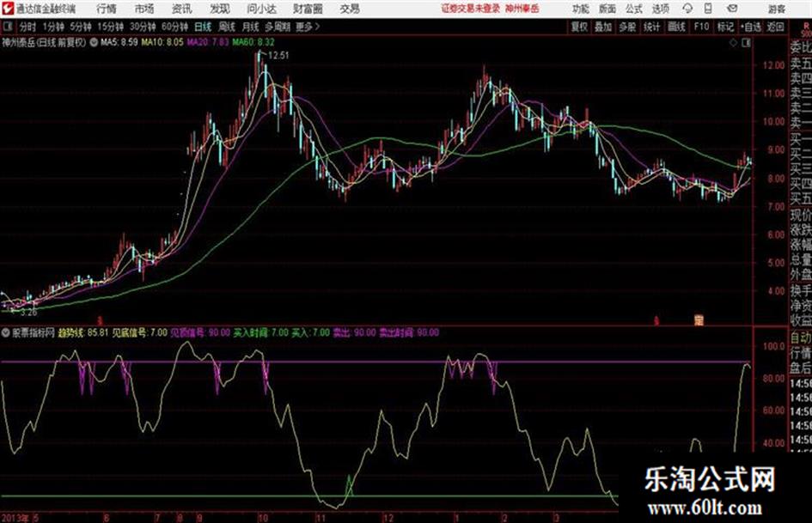Expand the 更多 periods list
Image resolution: width=812 pixels, height=523 pixels.
tap(308, 27)
